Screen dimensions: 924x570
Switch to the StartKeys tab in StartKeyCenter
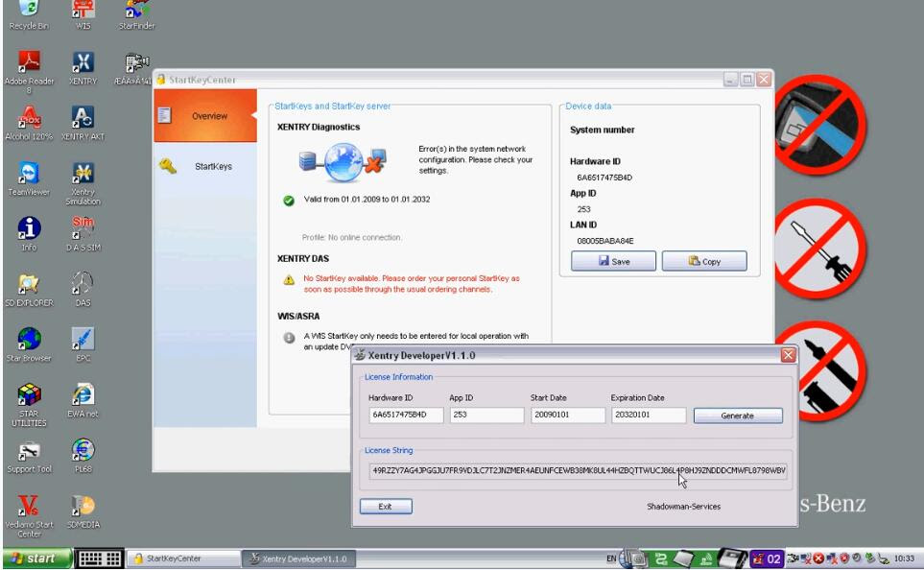(205, 166)
